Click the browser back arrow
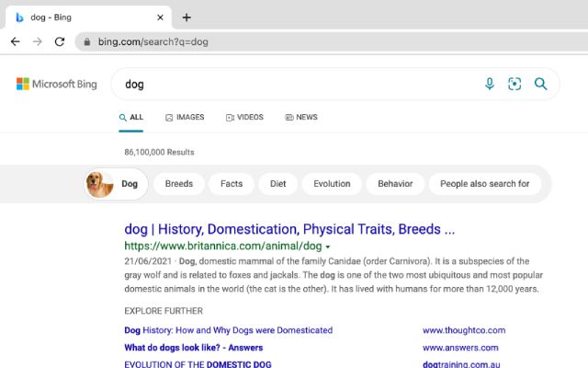 (x=15, y=41)
